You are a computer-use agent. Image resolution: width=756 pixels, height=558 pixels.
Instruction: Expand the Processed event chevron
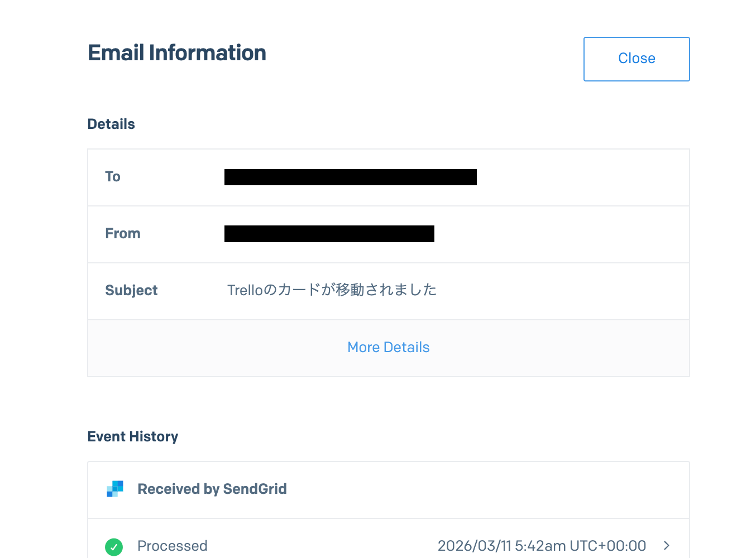pos(666,545)
